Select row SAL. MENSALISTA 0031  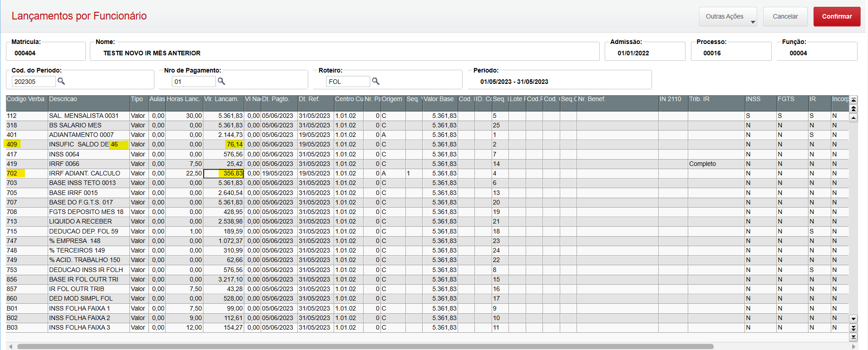coord(427,116)
